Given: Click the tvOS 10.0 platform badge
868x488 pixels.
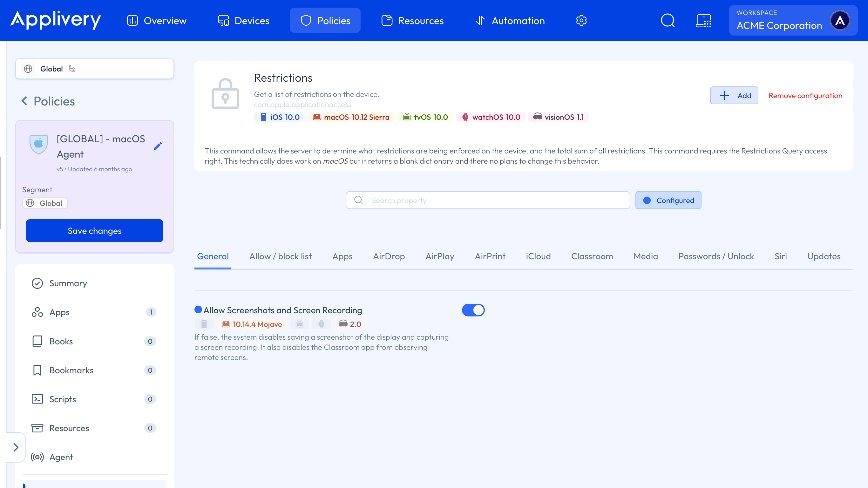Looking at the screenshot, I should click(425, 117).
